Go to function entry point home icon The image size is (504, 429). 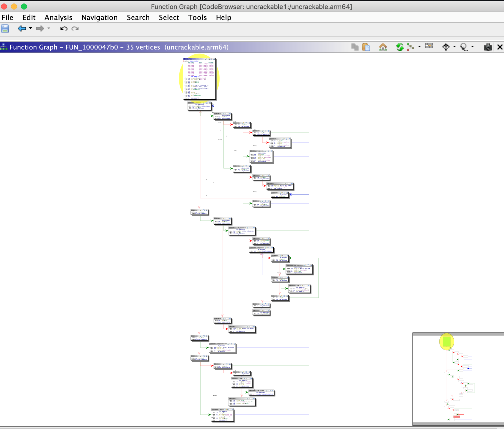pos(383,47)
